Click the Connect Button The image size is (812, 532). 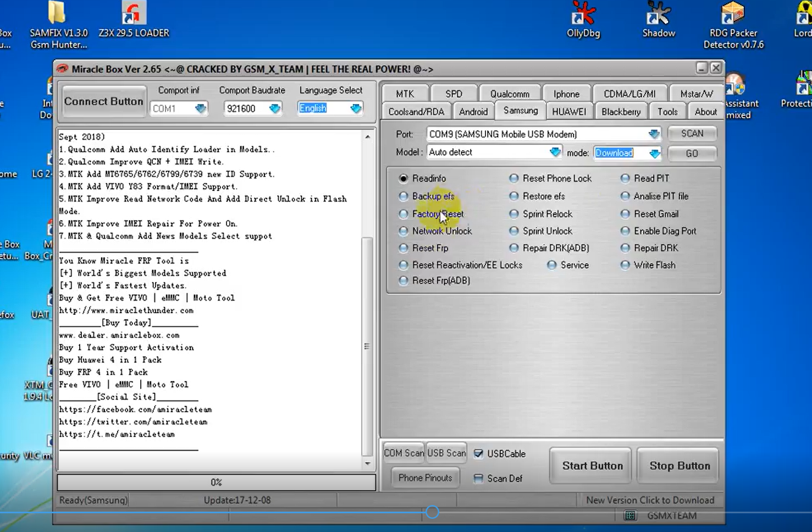click(x=103, y=101)
